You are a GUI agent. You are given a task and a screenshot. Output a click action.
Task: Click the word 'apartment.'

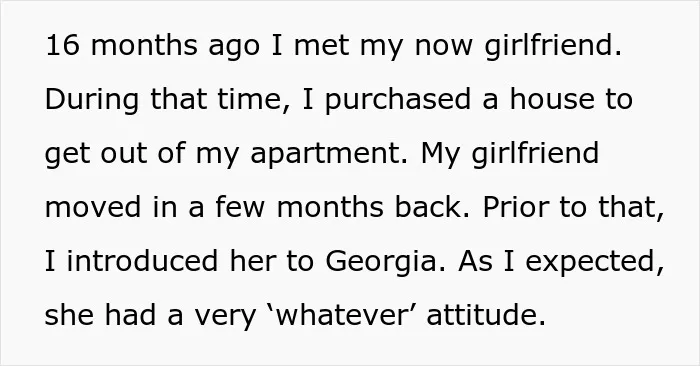329,155
